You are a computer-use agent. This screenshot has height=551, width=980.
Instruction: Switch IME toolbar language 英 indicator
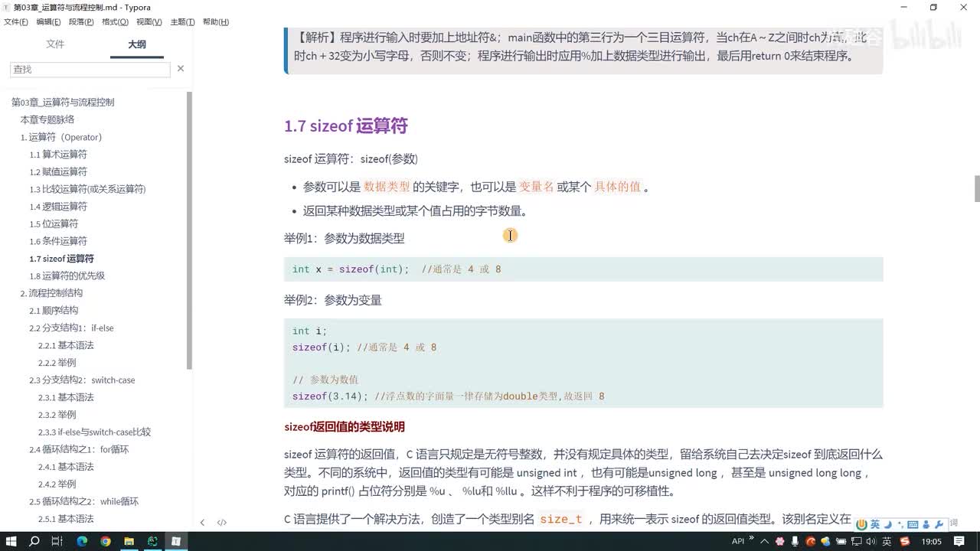pyautogui.click(x=875, y=524)
